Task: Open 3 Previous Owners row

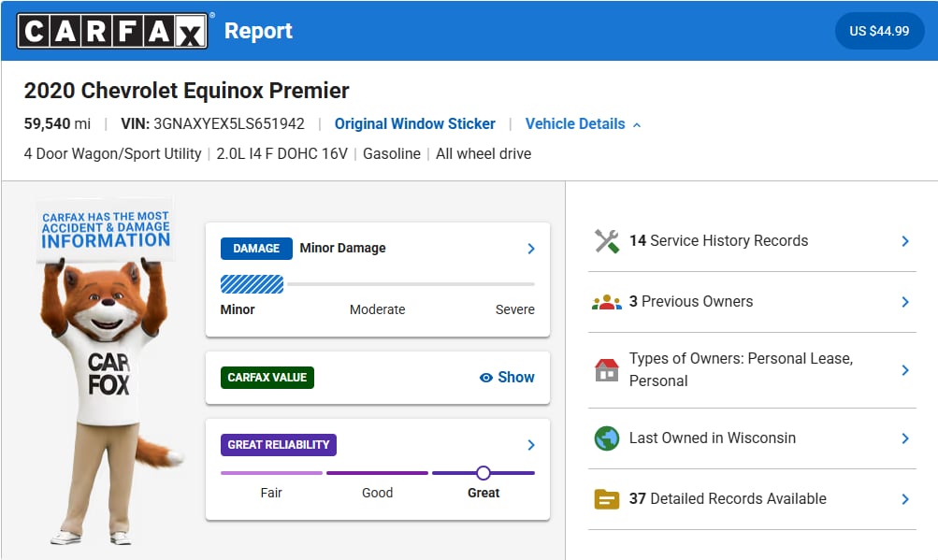Action: [752, 302]
